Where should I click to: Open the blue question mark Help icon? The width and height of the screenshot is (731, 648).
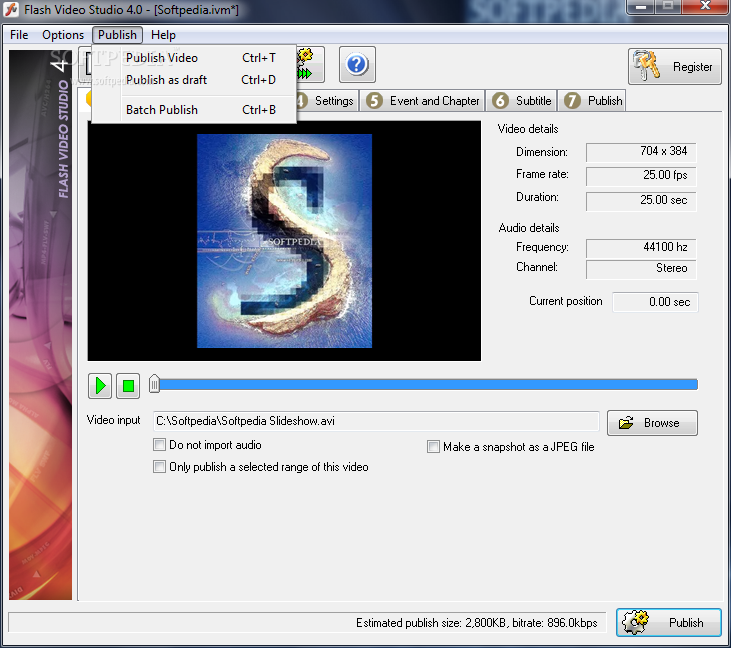(x=357, y=65)
